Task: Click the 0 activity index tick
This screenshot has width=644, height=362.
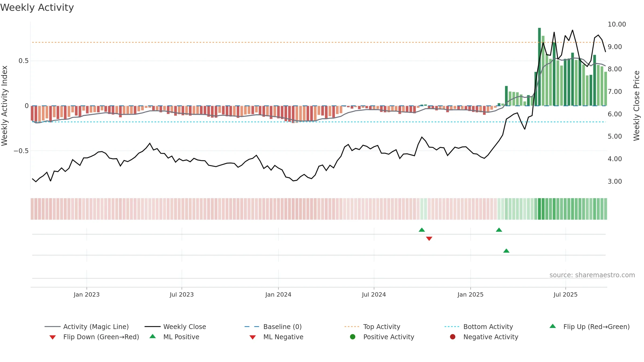Action: tap(27, 106)
